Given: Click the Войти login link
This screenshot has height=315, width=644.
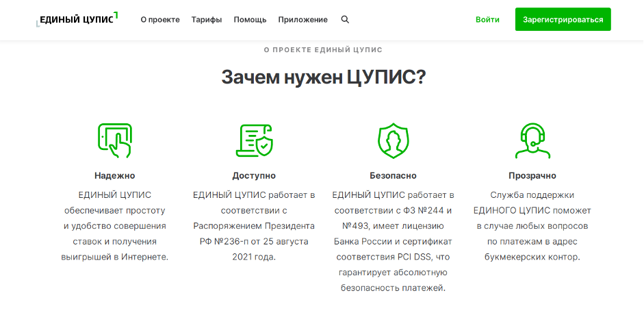Looking at the screenshot, I should [x=487, y=20].
